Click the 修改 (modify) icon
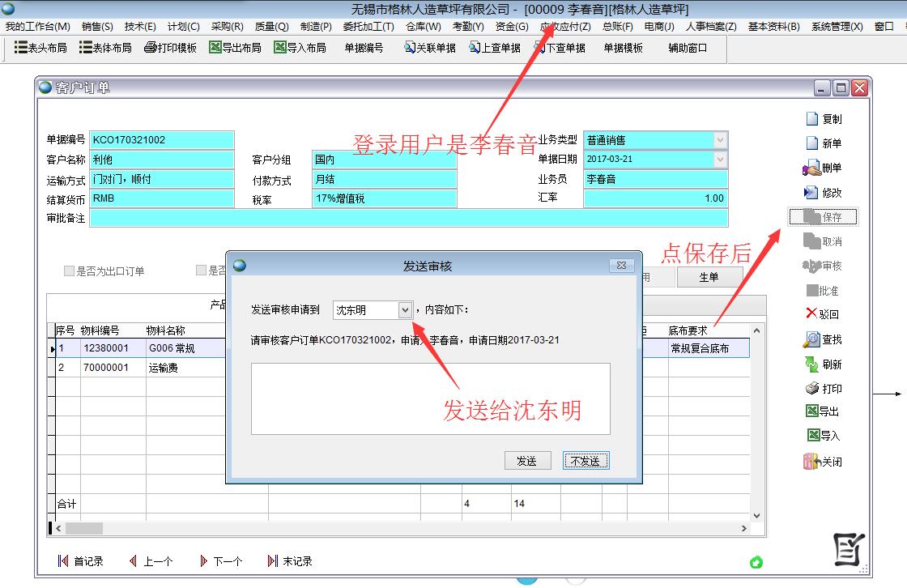Viewport: 907px width, 588px height. coord(811,193)
